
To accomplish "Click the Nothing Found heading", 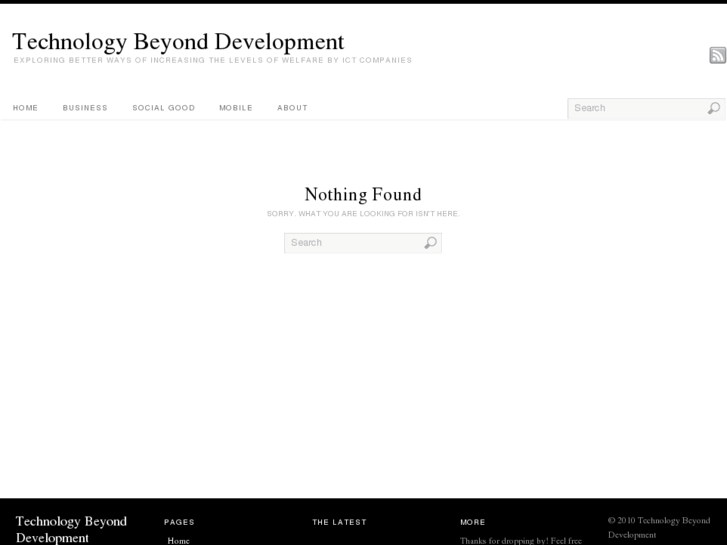I will point(363,194).
